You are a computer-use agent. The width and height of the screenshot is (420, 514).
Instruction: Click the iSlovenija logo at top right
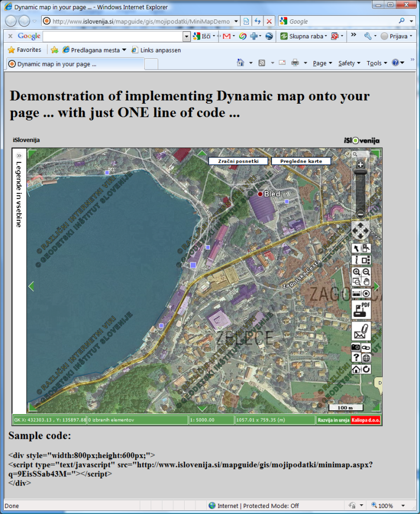(362, 140)
